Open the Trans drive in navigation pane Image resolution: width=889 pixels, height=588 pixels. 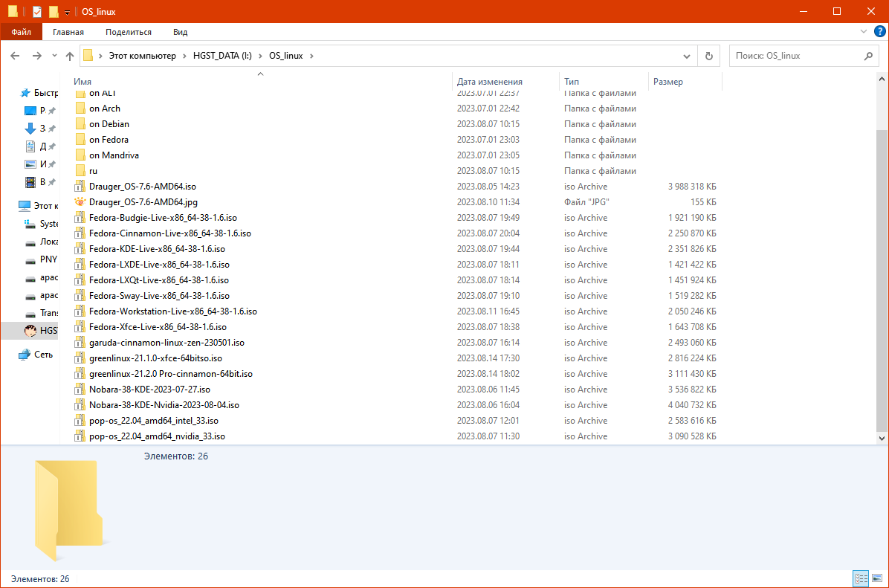click(x=41, y=313)
